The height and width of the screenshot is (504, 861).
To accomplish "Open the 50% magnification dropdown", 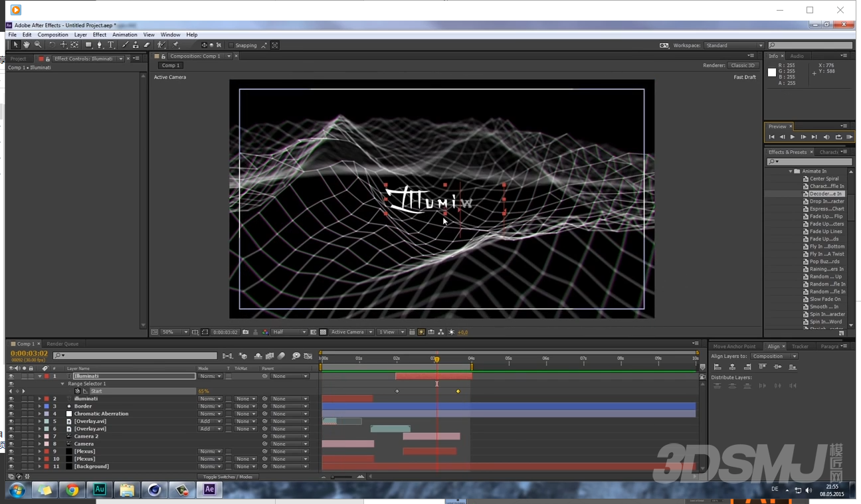I will pyautogui.click(x=175, y=332).
